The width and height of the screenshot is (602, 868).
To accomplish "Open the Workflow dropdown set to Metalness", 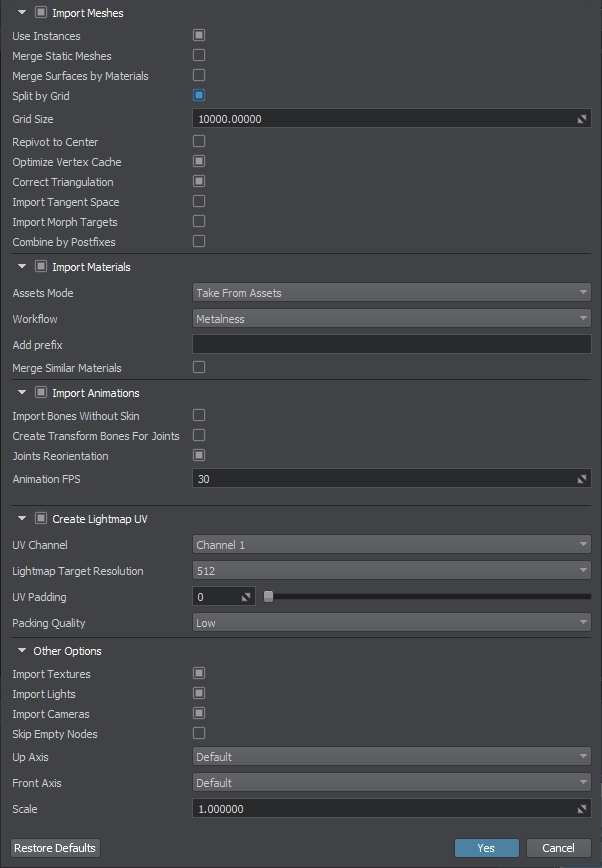I will pyautogui.click(x=391, y=319).
